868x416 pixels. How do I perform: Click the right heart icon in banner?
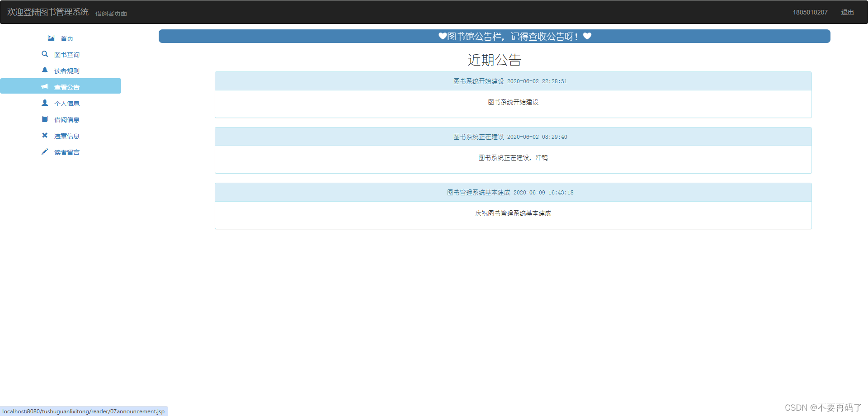(x=587, y=36)
